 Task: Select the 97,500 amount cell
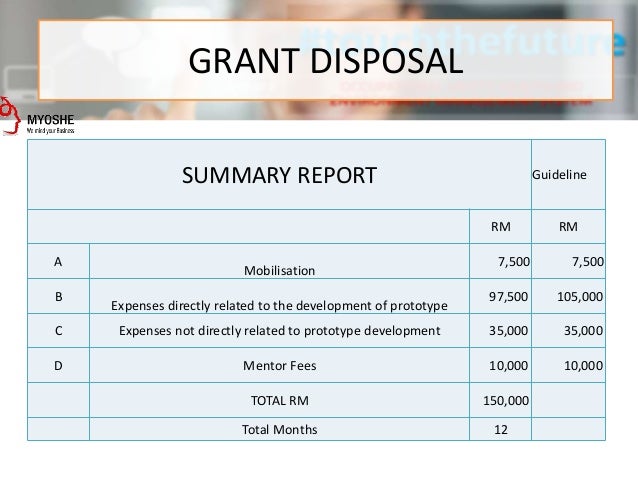pos(500,296)
